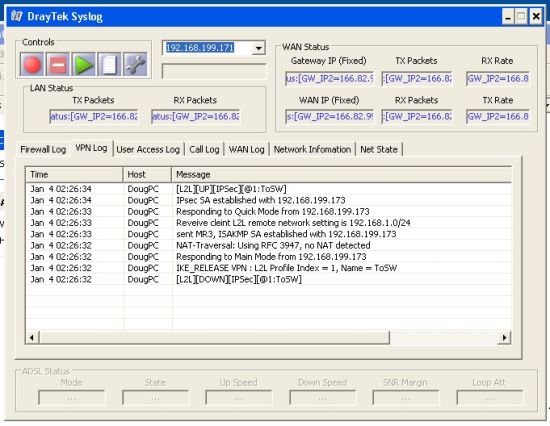
Task: Click the Loop Att field
Action: pyautogui.click(x=490, y=398)
